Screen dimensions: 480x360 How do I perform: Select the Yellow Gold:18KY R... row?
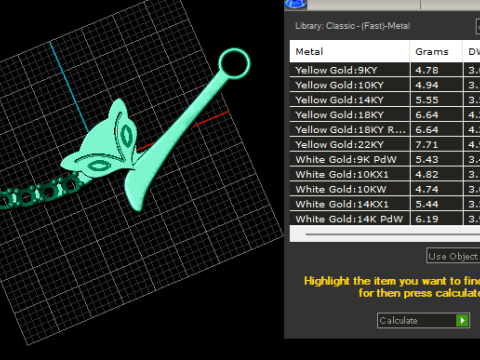click(385, 129)
